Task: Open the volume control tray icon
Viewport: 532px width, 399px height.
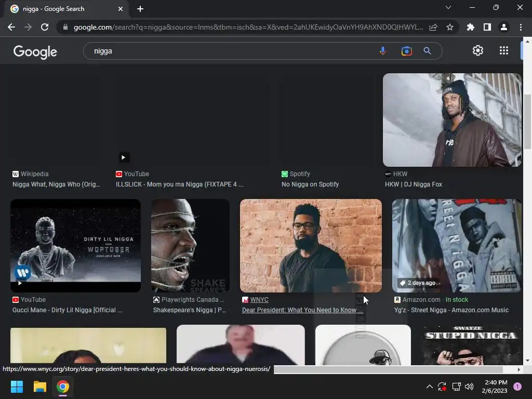Action: [469, 387]
